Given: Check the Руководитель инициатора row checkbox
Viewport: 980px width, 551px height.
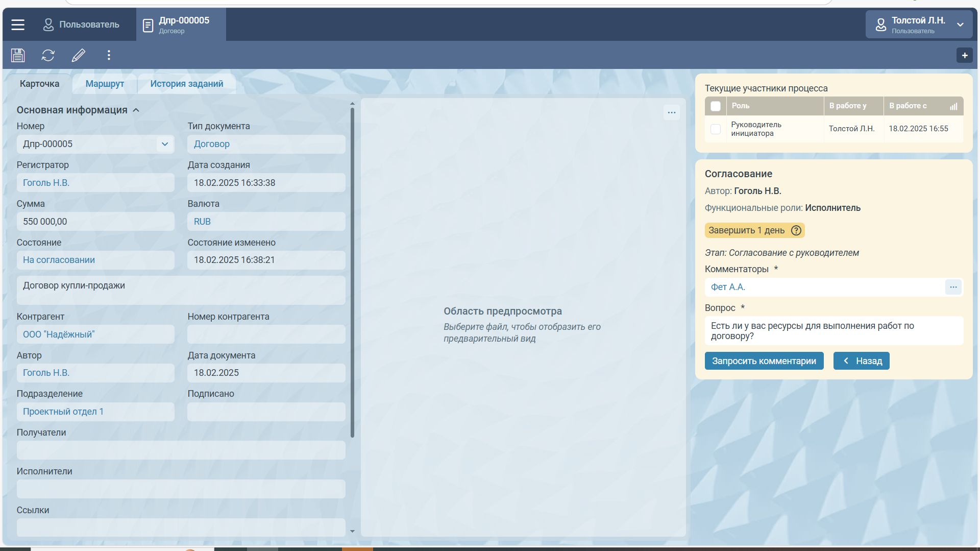Looking at the screenshot, I should point(716,129).
